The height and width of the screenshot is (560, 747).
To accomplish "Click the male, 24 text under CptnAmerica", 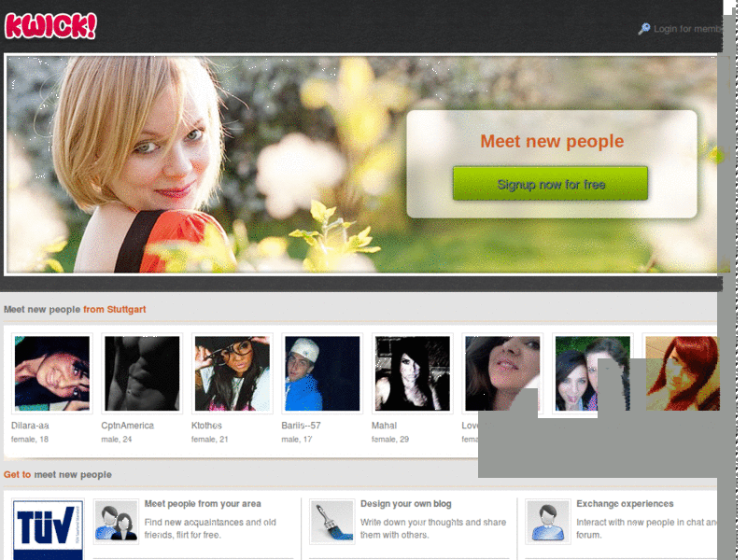I will tap(116, 439).
